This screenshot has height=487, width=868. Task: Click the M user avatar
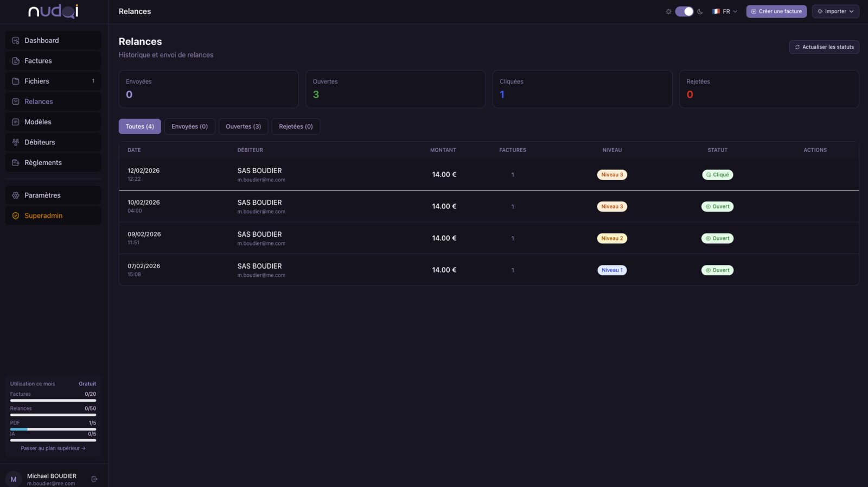click(14, 479)
